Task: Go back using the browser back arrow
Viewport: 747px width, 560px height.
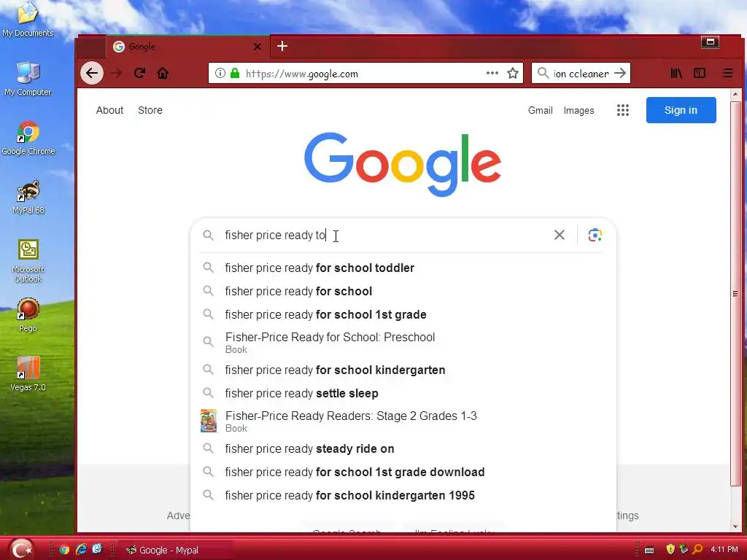Action: (92, 74)
